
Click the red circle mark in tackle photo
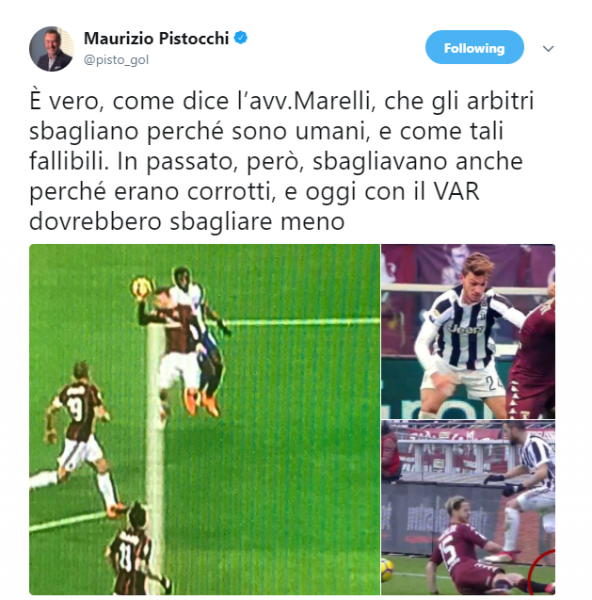click(542, 572)
